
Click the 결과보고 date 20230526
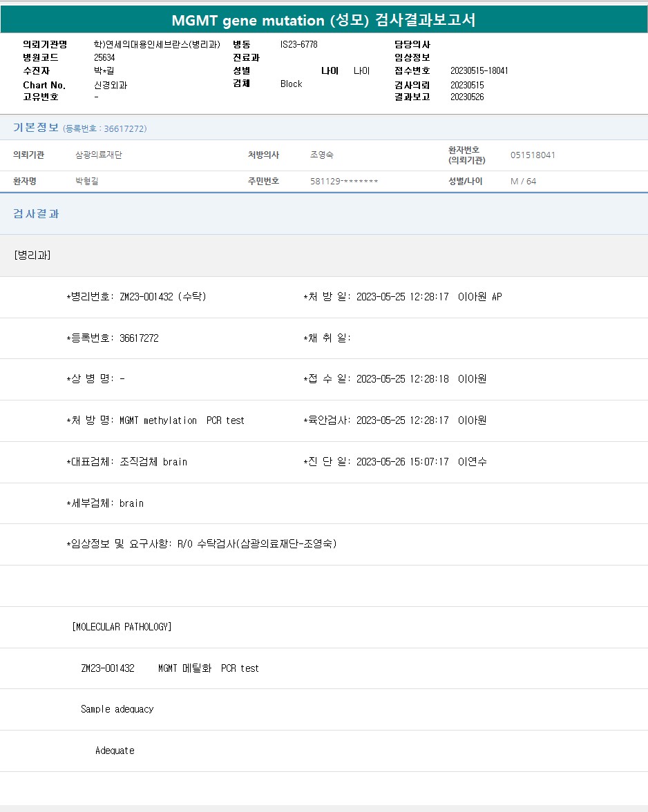[467, 97]
